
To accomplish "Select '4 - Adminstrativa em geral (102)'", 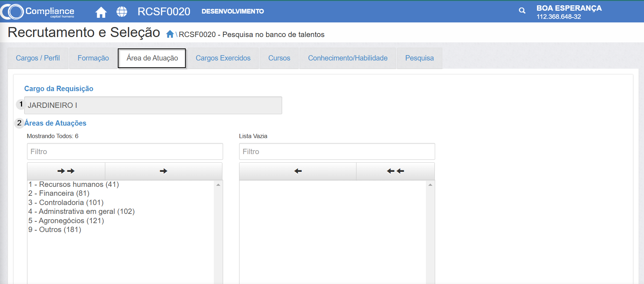I will pos(81,211).
